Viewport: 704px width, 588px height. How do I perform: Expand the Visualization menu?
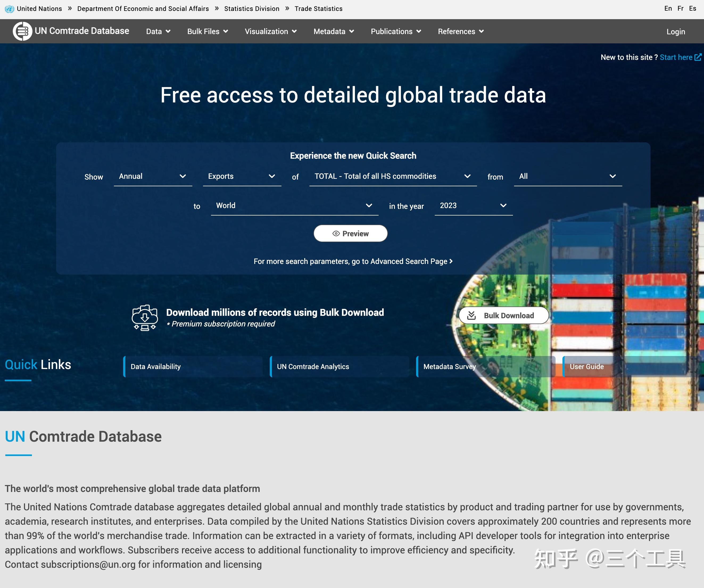271,31
